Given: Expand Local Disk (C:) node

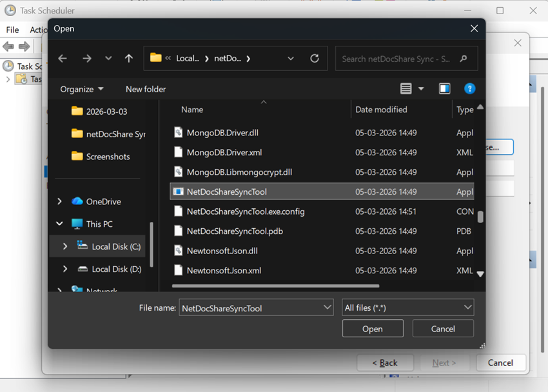Looking at the screenshot, I should point(65,246).
